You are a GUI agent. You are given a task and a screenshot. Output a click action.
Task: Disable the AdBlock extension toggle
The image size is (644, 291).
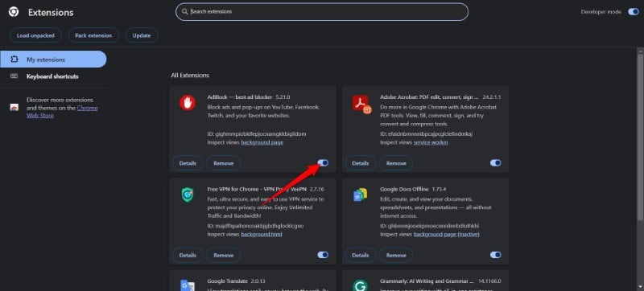tap(323, 163)
